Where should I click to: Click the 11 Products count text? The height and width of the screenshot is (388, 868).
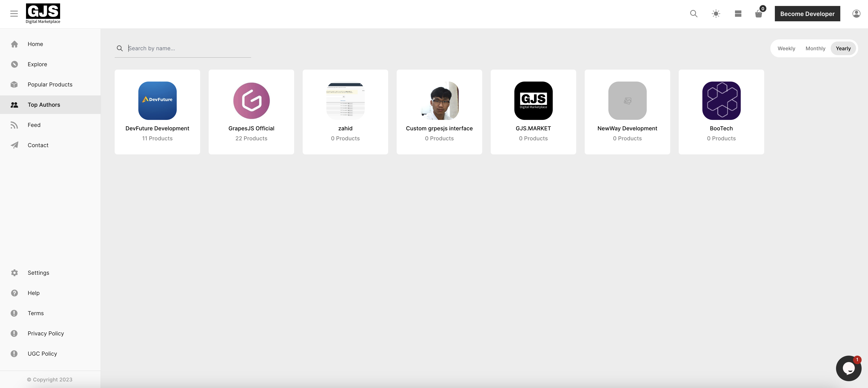pos(157,138)
